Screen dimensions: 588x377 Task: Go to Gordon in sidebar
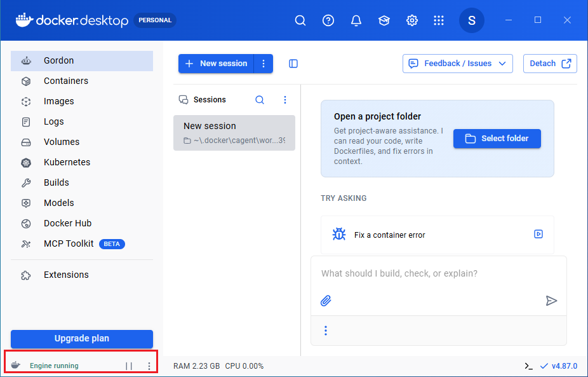pyautogui.click(x=82, y=60)
